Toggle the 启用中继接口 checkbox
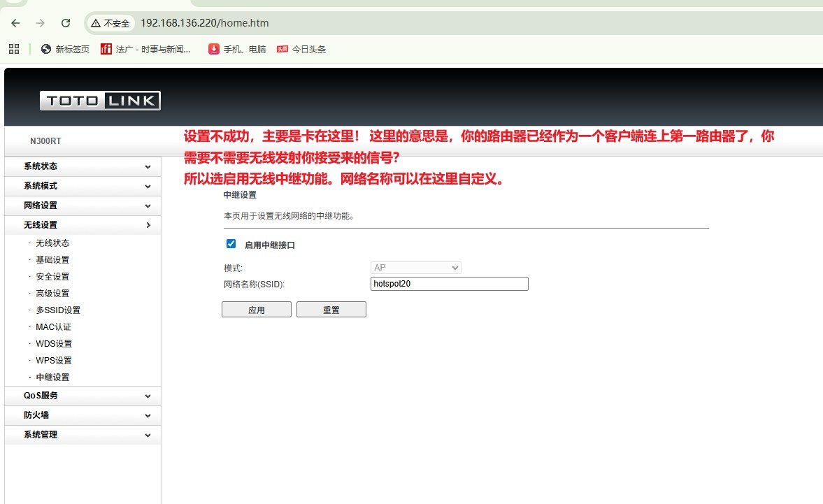823x504 pixels. tap(231, 244)
